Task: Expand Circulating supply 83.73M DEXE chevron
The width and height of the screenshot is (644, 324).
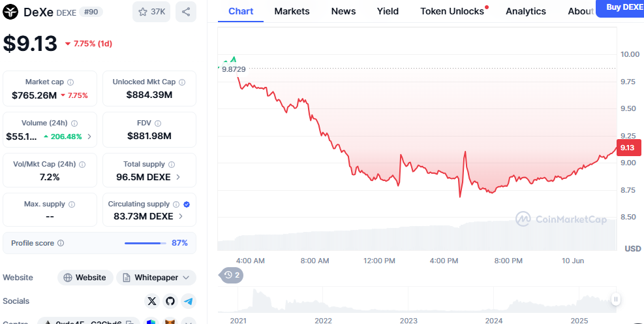Action: click(180, 216)
